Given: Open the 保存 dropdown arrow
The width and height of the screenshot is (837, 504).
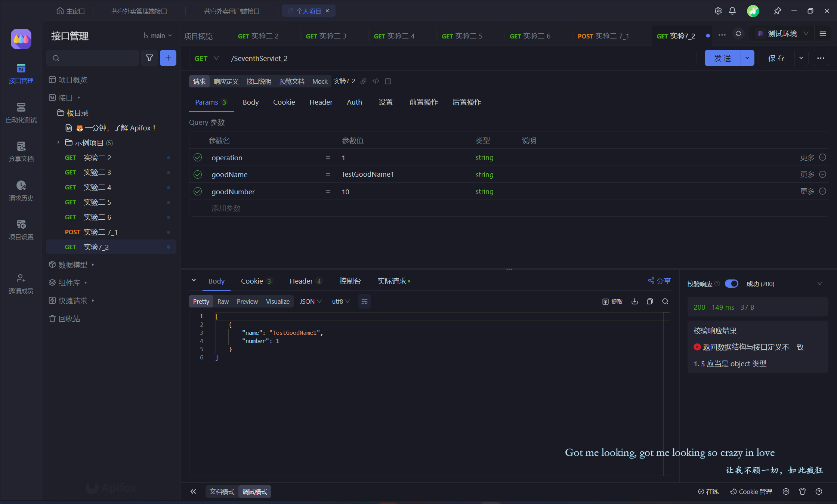Looking at the screenshot, I should [x=801, y=58].
